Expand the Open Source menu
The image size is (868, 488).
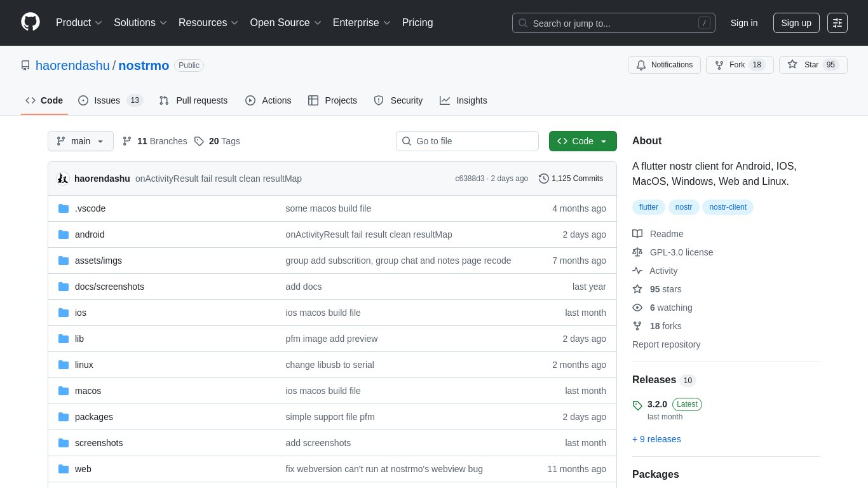click(285, 23)
